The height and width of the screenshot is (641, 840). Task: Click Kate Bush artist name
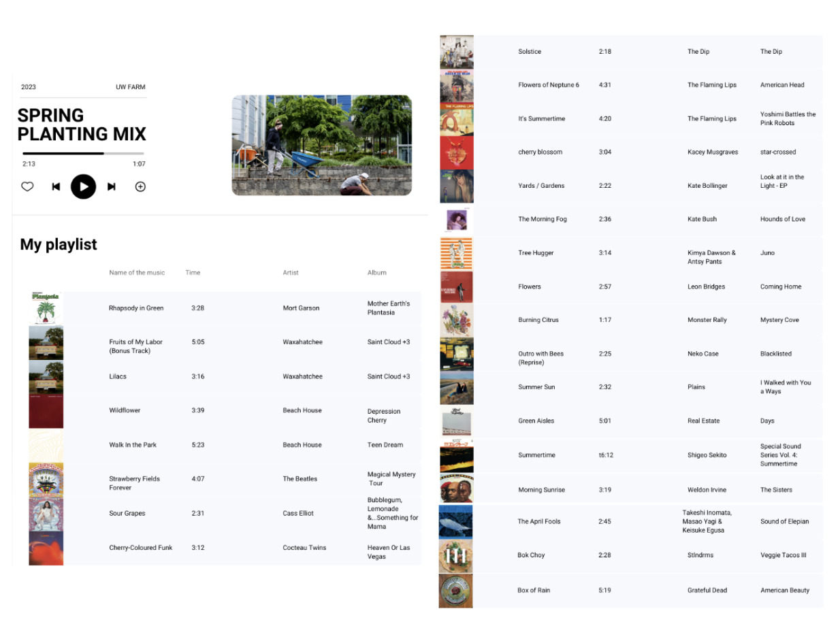click(x=702, y=219)
